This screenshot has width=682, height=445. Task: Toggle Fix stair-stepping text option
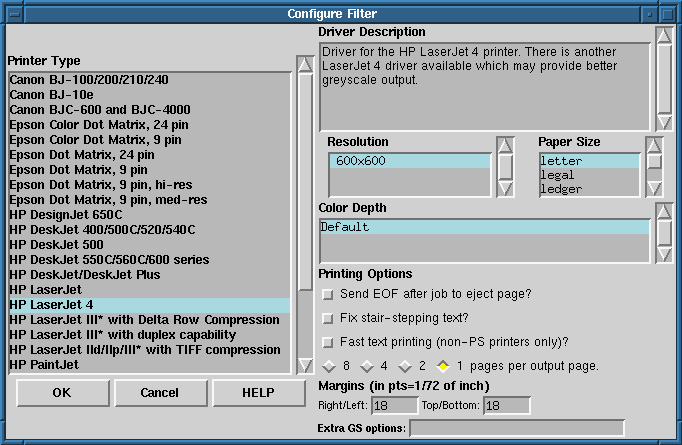[327, 318]
